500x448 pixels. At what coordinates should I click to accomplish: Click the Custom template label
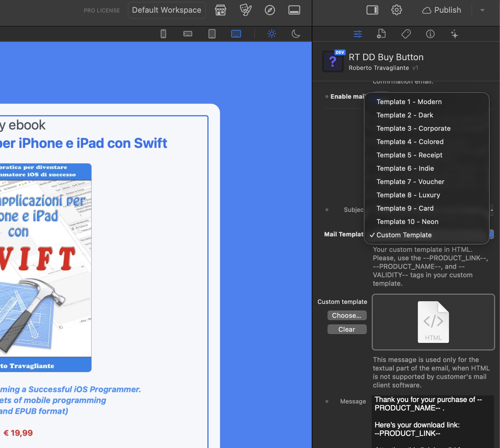[342, 302]
